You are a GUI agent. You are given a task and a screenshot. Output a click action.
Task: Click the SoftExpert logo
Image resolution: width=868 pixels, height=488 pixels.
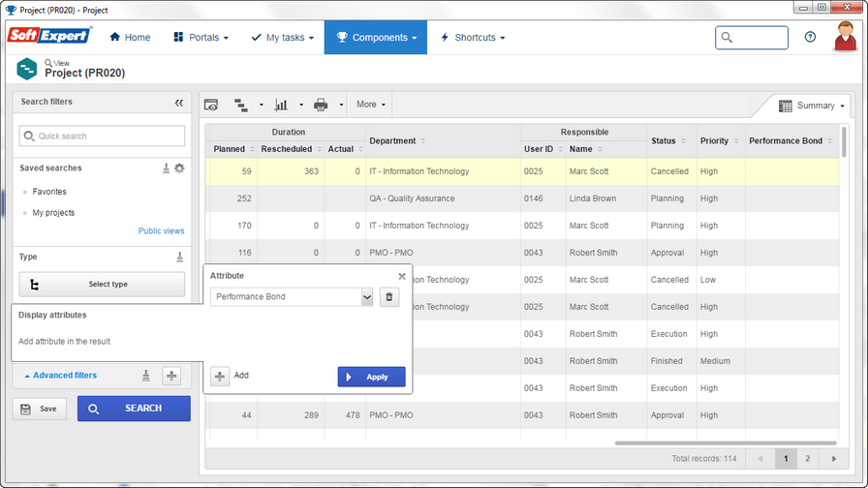pyautogui.click(x=49, y=36)
